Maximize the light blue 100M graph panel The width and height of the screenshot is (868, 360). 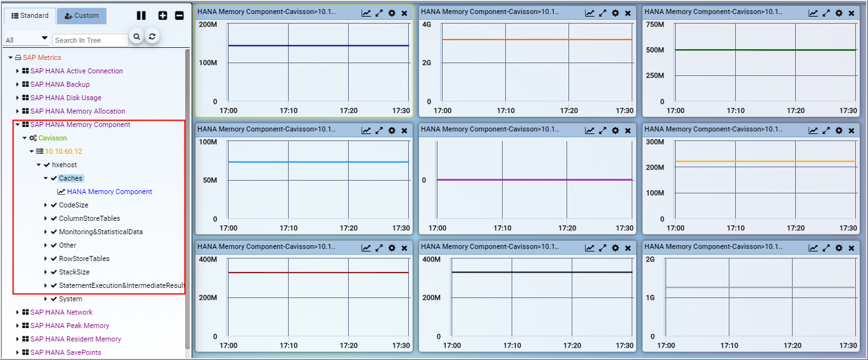click(379, 130)
